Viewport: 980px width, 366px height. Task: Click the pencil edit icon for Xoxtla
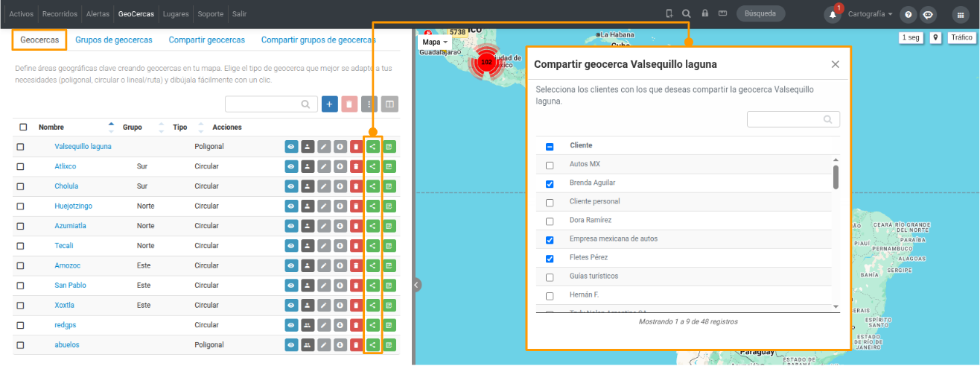(x=323, y=306)
